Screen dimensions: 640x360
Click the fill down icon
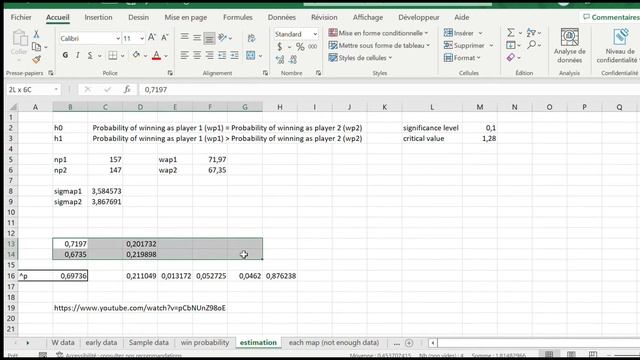click(x=511, y=45)
